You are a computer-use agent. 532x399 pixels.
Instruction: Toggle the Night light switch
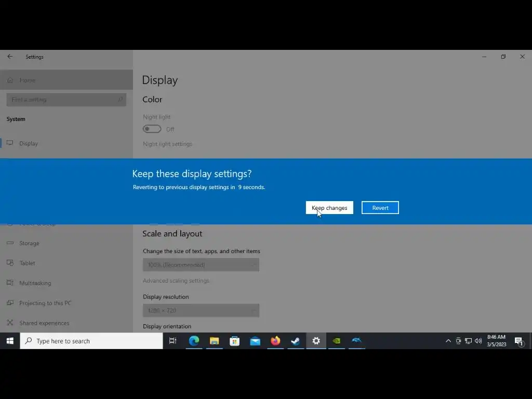pyautogui.click(x=152, y=129)
